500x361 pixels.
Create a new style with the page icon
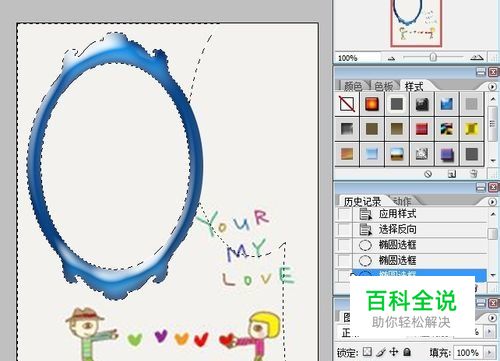[x=452, y=174]
